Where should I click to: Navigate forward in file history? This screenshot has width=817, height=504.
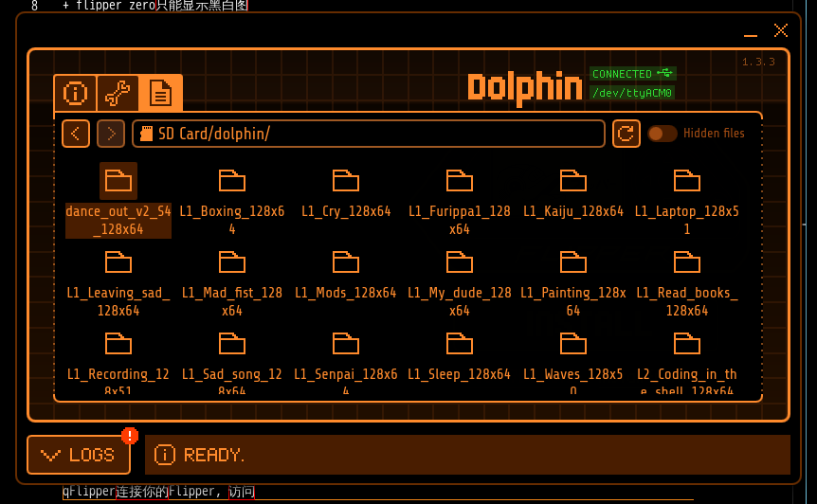pyautogui.click(x=111, y=134)
